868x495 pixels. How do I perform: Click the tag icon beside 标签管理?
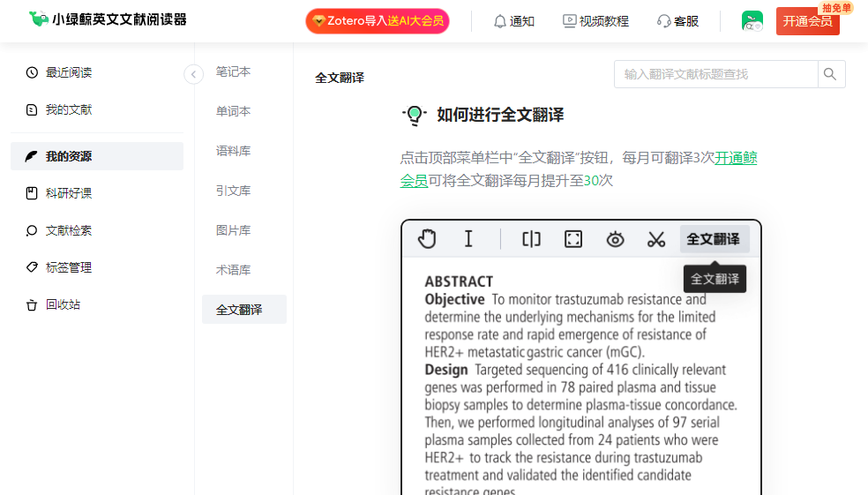click(32, 267)
